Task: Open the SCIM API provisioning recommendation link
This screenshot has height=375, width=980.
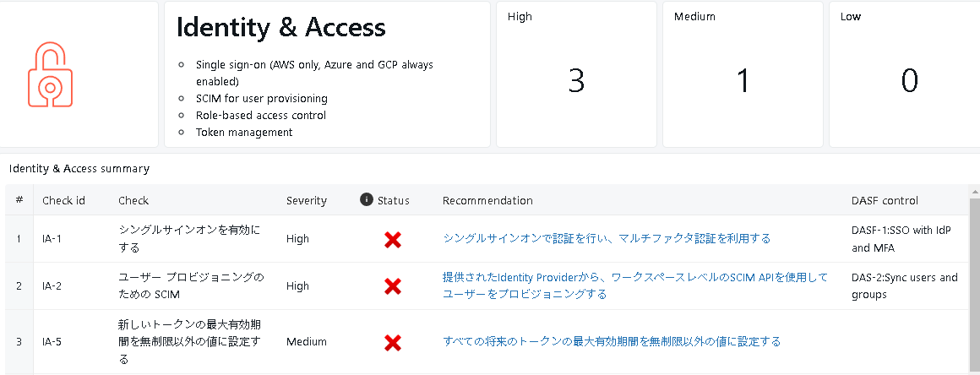Action: click(x=634, y=285)
